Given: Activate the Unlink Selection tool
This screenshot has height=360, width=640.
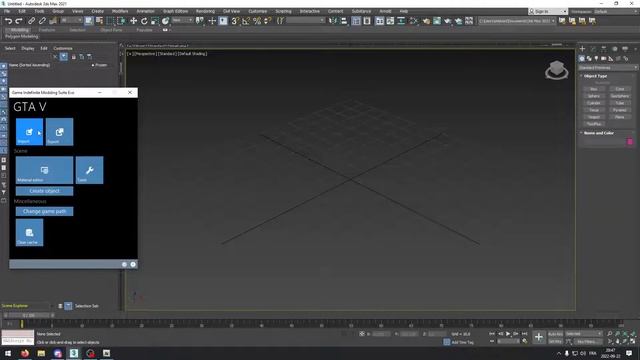Looking at the screenshot, I should point(42,21).
